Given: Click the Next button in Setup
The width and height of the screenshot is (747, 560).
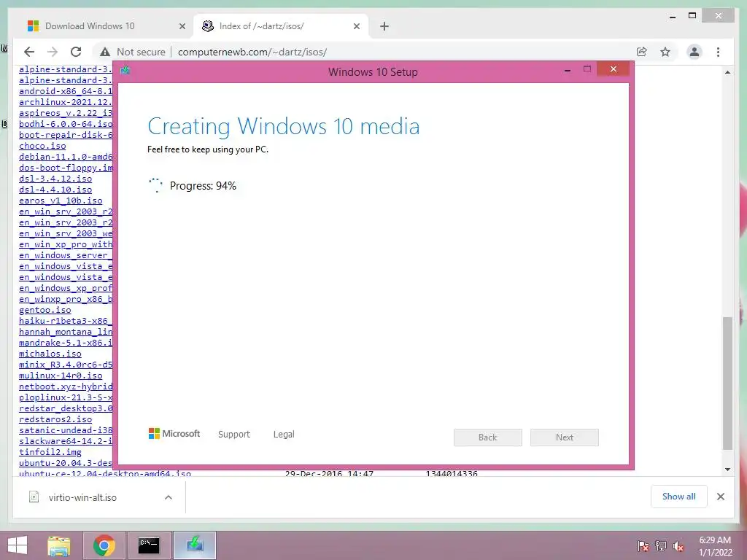Looking at the screenshot, I should coord(565,437).
